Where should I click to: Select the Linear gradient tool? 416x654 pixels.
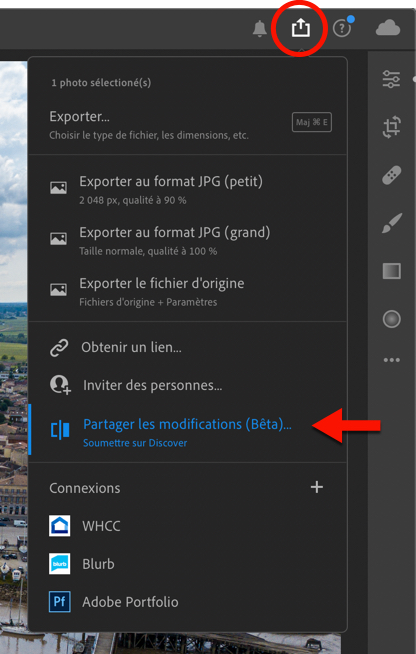click(391, 271)
